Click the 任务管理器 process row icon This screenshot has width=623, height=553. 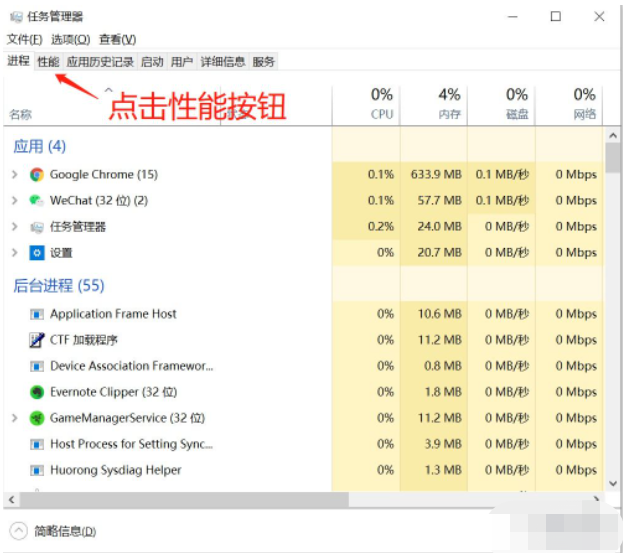coord(37,226)
